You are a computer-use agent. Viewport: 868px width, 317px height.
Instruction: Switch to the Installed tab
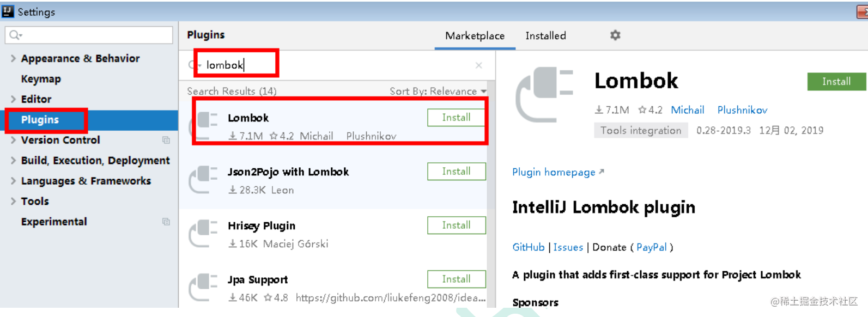click(x=545, y=36)
